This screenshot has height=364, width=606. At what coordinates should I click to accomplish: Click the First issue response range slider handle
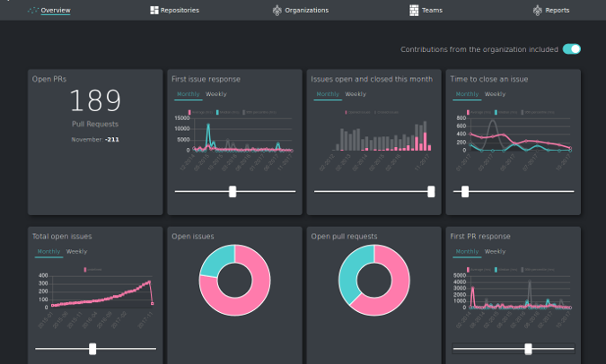point(233,192)
